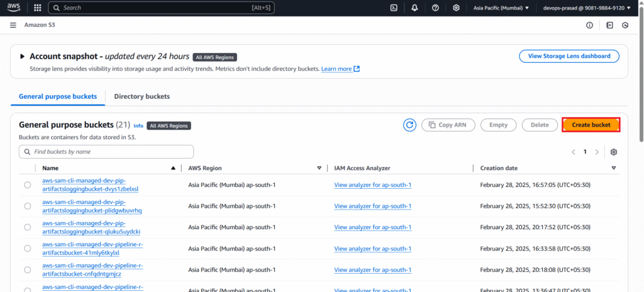644x292 pixels.
Task: View analyzer for February 25 16:33:58 bucket
Action: point(372,249)
